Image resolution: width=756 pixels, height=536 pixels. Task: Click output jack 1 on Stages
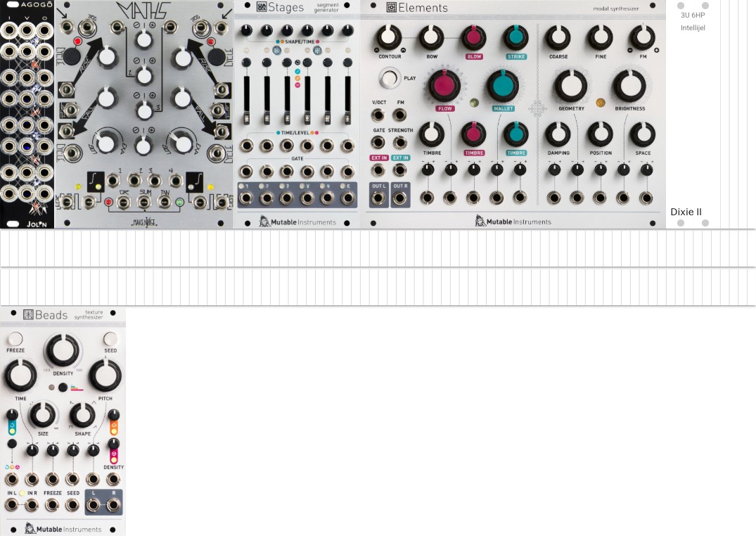pyautogui.click(x=246, y=198)
